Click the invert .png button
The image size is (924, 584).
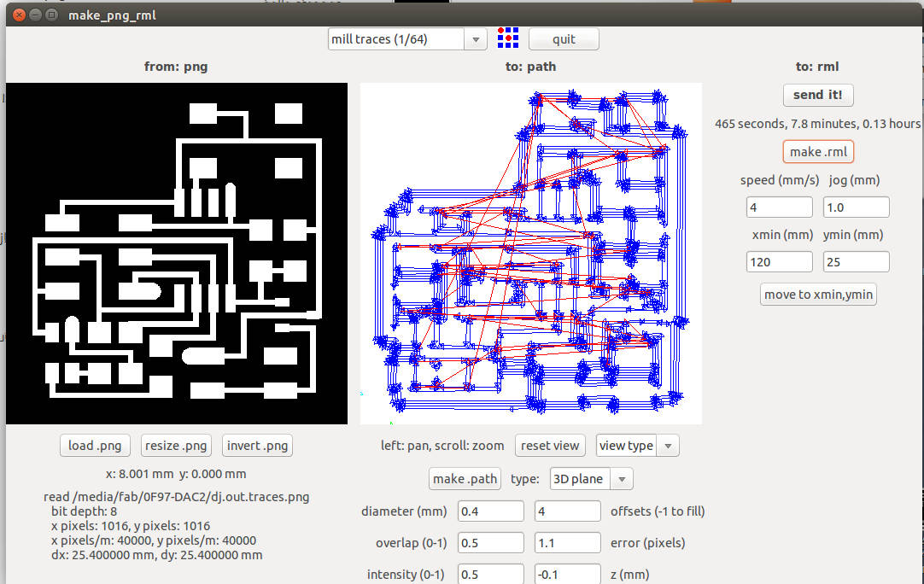(x=257, y=446)
